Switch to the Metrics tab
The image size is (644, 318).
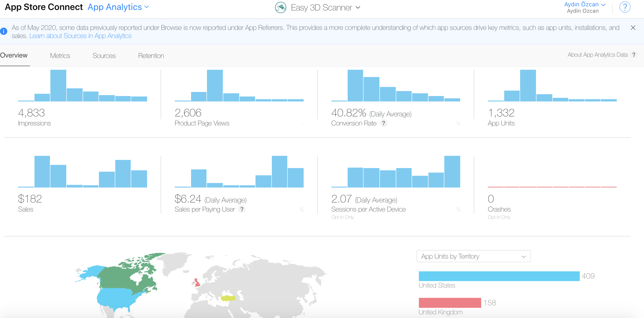click(x=60, y=55)
